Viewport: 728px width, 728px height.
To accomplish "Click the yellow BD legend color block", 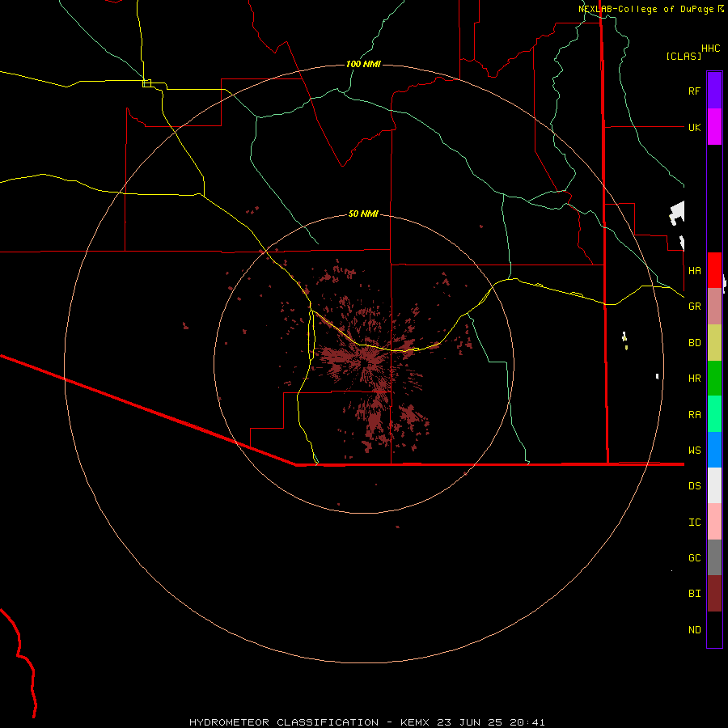I will (x=714, y=343).
